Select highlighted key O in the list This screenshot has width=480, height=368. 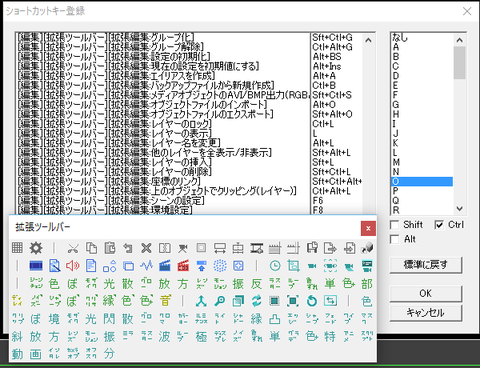[422, 181]
